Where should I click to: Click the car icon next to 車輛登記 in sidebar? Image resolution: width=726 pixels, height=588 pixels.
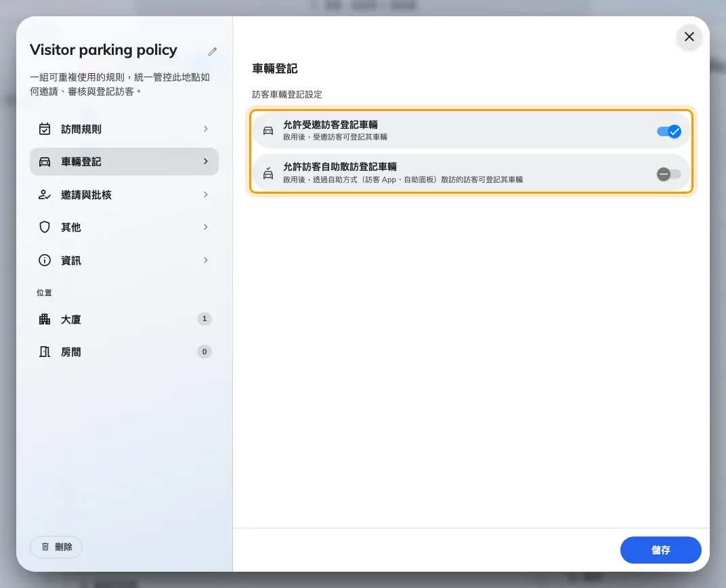[x=45, y=162]
